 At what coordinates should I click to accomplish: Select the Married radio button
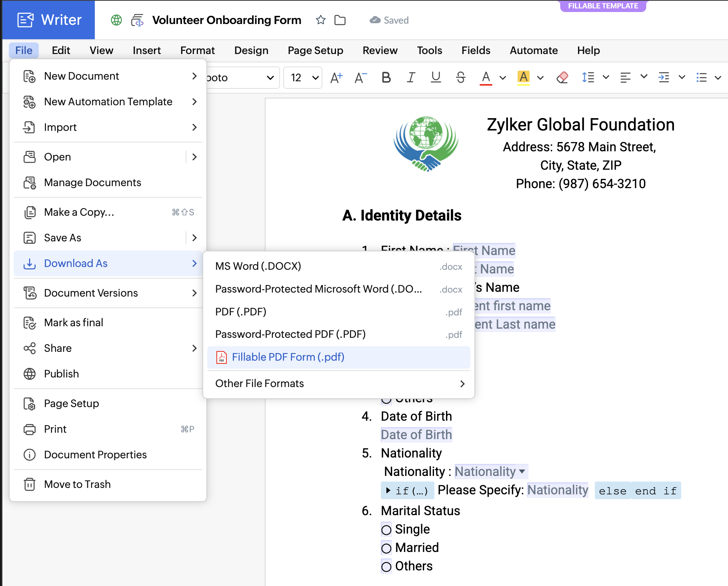point(386,548)
